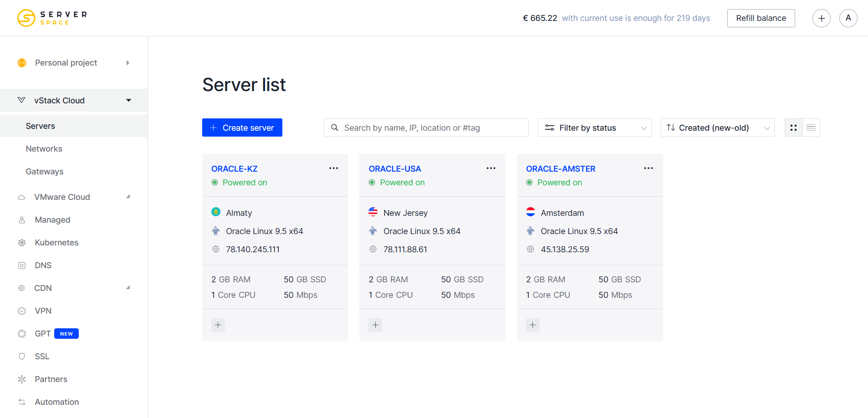Click the IP address 78.111.88.61
The height and width of the screenshot is (418, 868).
405,250
